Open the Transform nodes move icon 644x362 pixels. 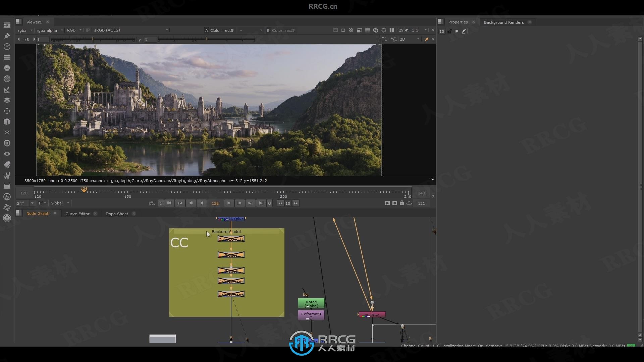pyautogui.click(x=7, y=111)
